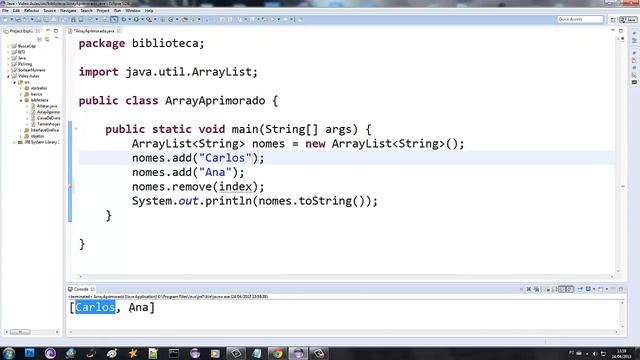Remove all terminated launches in Console
The width and height of the screenshot is (640, 360).
(x=536, y=289)
